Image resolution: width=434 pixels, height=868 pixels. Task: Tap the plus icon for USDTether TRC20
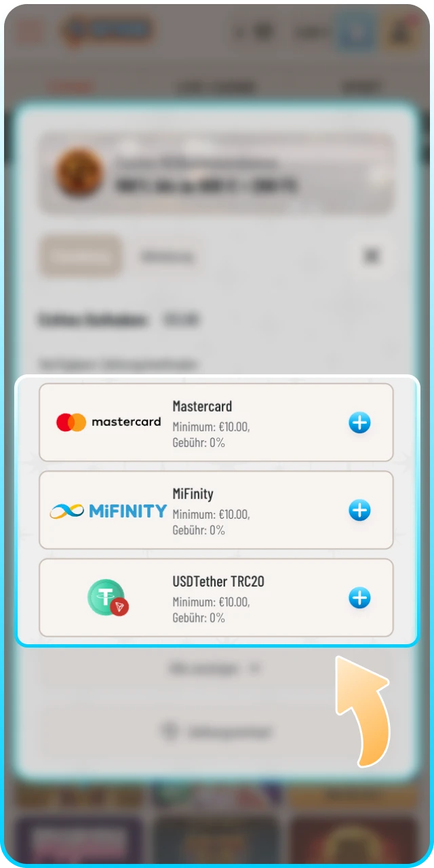[x=359, y=598]
